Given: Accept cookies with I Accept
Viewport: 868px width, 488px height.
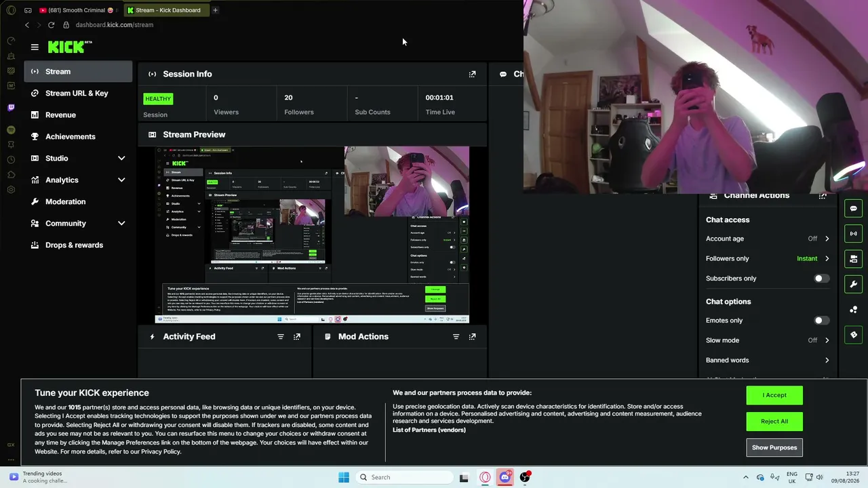Looking at the screenshot, I should click(774, 395).
